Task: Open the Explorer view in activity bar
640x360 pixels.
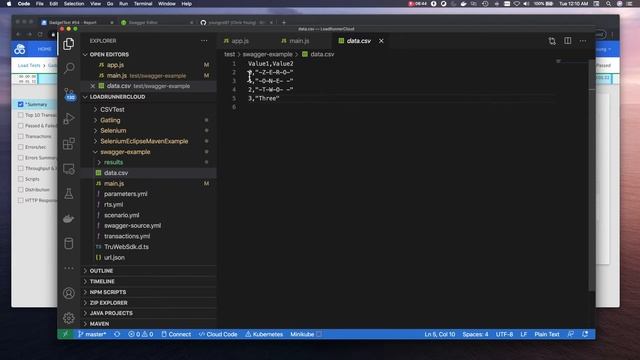Action: [x=69, y=44]
